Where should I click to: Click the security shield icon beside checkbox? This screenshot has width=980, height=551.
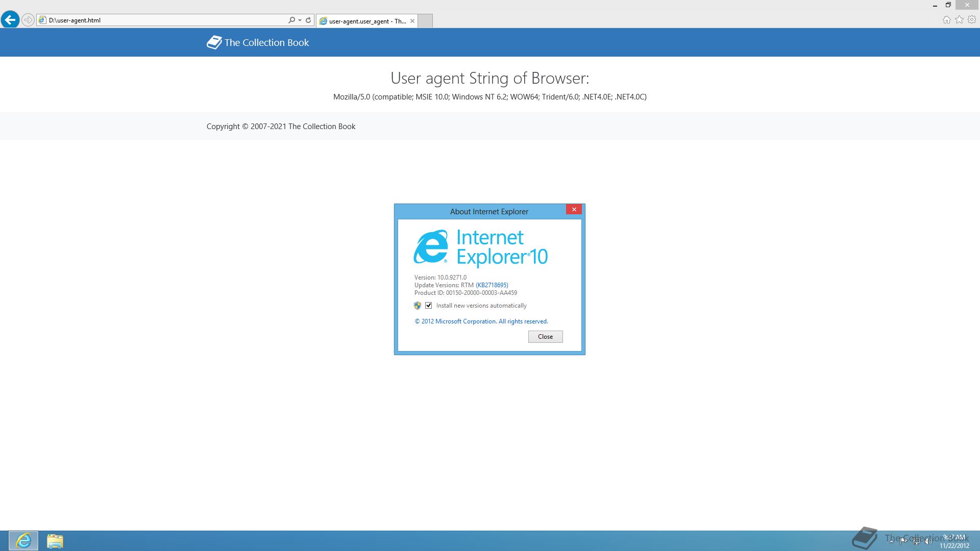pyautogui.click(x=418, y=306)
